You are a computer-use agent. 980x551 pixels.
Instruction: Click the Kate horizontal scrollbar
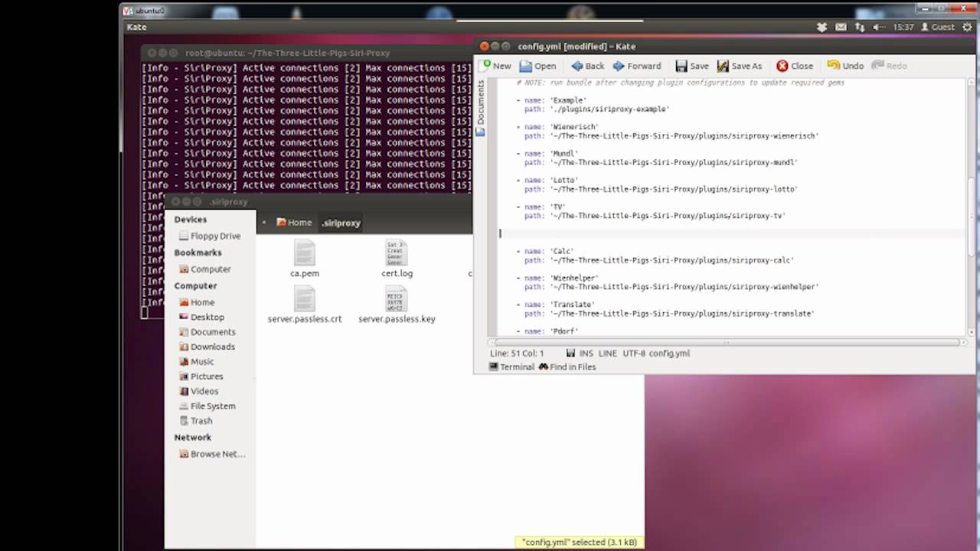(727, 342)
